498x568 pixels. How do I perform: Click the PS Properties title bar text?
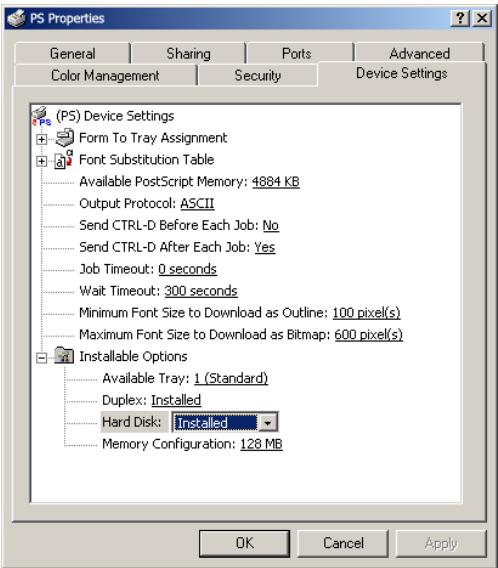coord(67,18)
